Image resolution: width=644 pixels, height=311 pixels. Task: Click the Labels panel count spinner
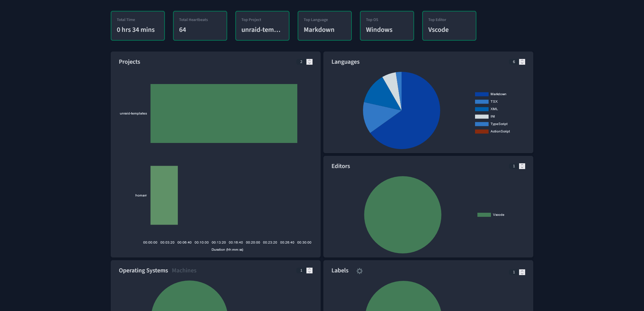(x=522, y=272)
